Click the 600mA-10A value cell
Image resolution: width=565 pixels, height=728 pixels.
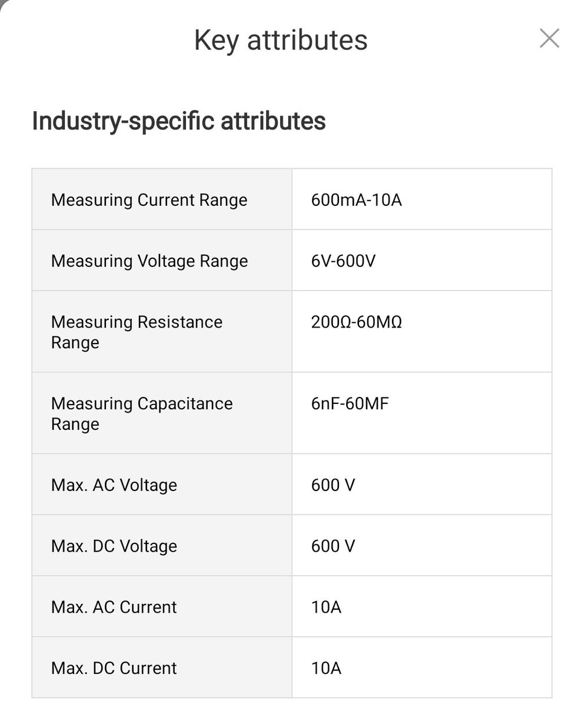pyautogui.click(x=356, y=200)
